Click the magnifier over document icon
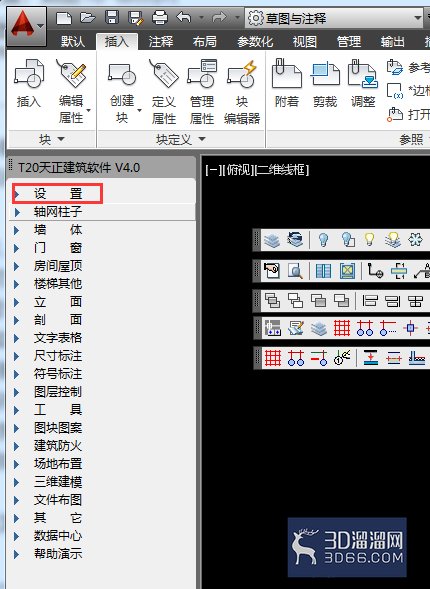The width and height of the screenshot is (430, 589). point(295,270)
